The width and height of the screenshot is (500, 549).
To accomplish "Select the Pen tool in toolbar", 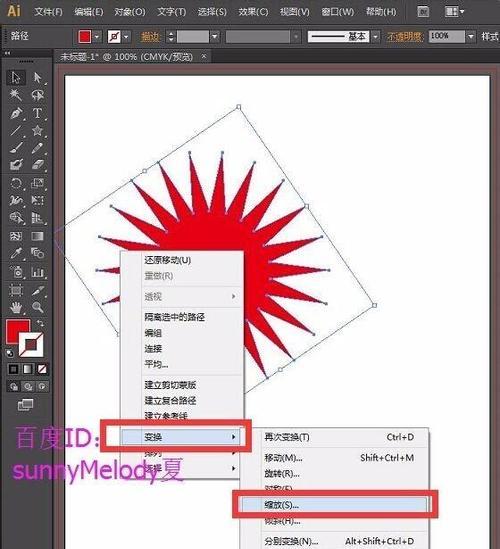I will 16,113.
